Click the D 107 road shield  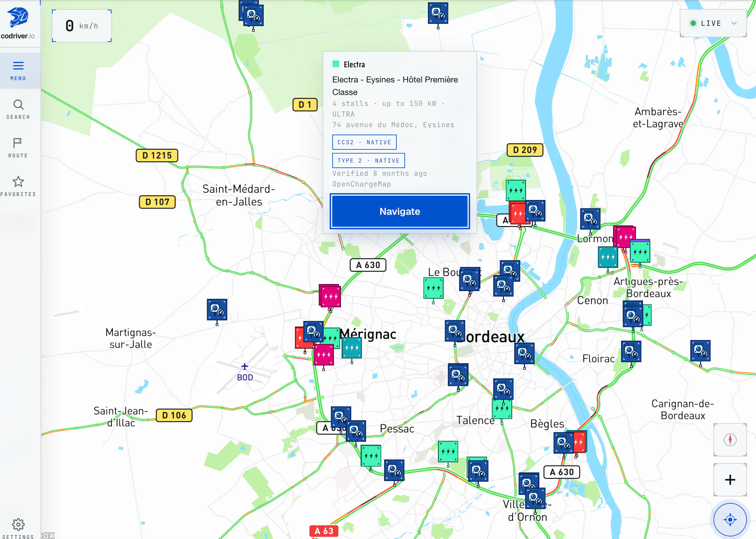(x=157, y=202)
